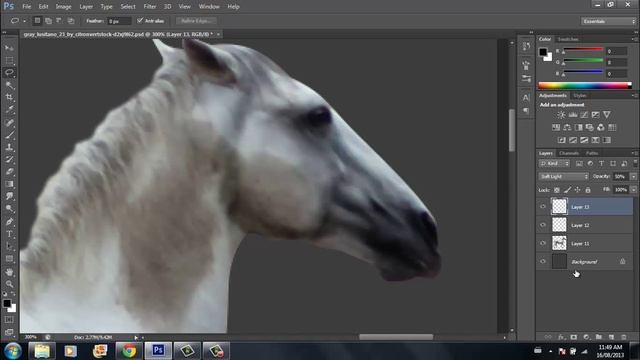640x360 pixels.
Task: Close the document tab
Action: [218, 34]
